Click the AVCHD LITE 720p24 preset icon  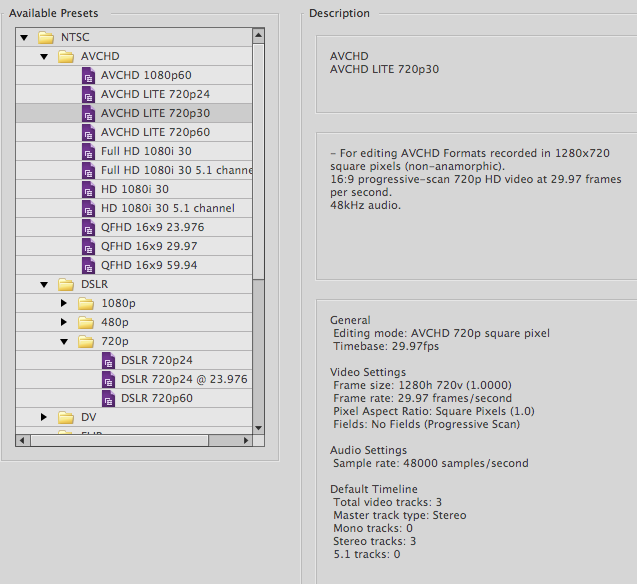coord(88,95)
